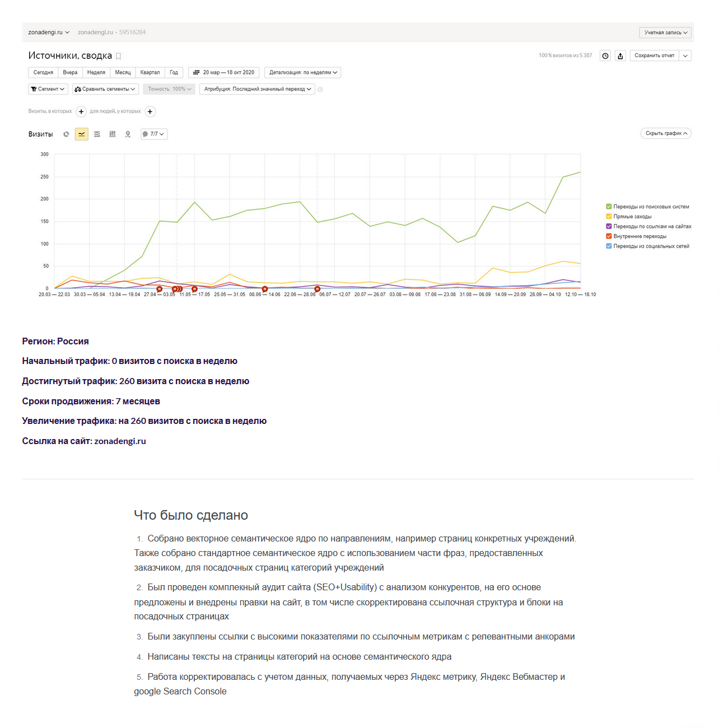Switch period to Квартал

tap(149, 72)
